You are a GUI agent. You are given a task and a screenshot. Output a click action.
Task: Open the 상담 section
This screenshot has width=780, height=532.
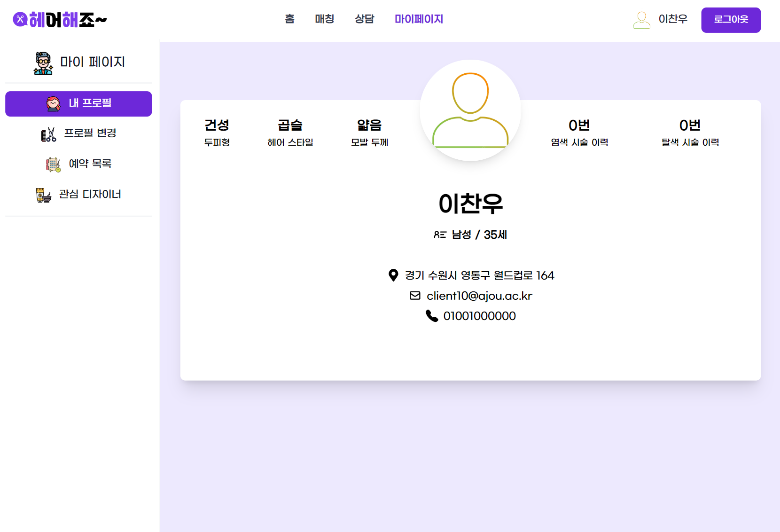[x=364, y=19]
